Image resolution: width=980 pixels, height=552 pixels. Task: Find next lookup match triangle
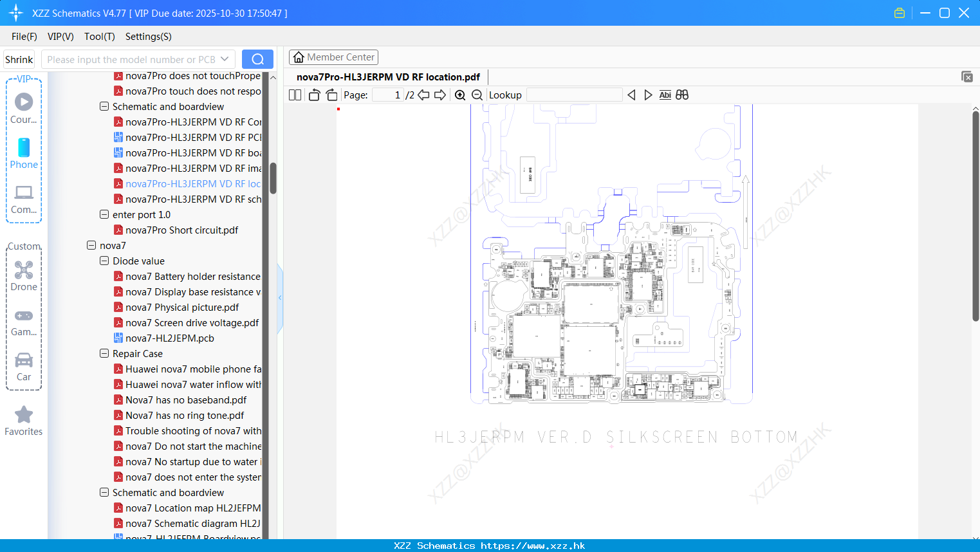[648, 95]
